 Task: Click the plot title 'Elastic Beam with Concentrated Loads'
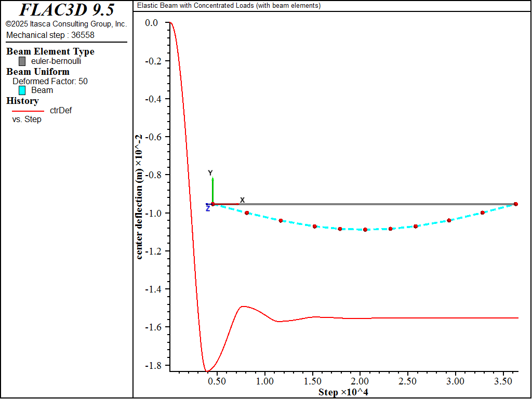[229, 5]
